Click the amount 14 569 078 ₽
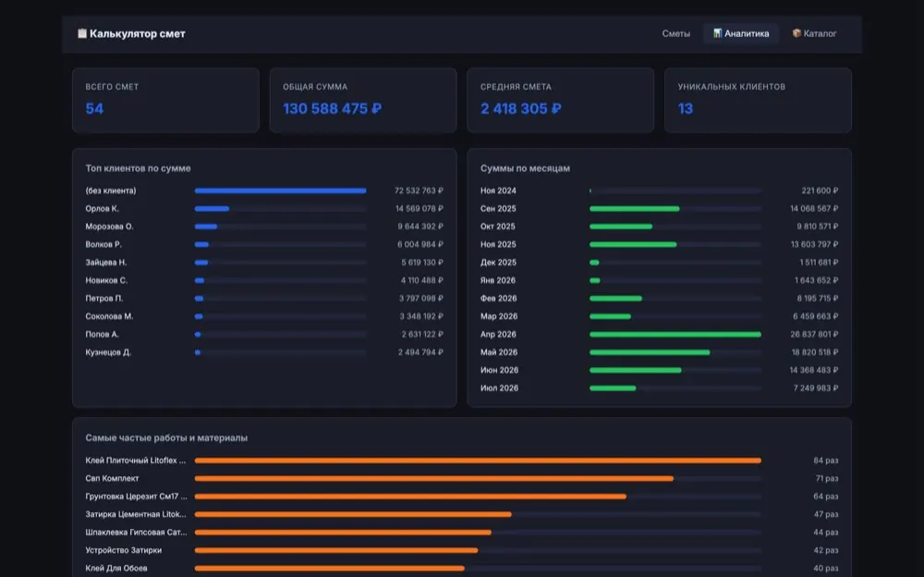The width and height of the screenshot is (924, 577). coord(419,208)
